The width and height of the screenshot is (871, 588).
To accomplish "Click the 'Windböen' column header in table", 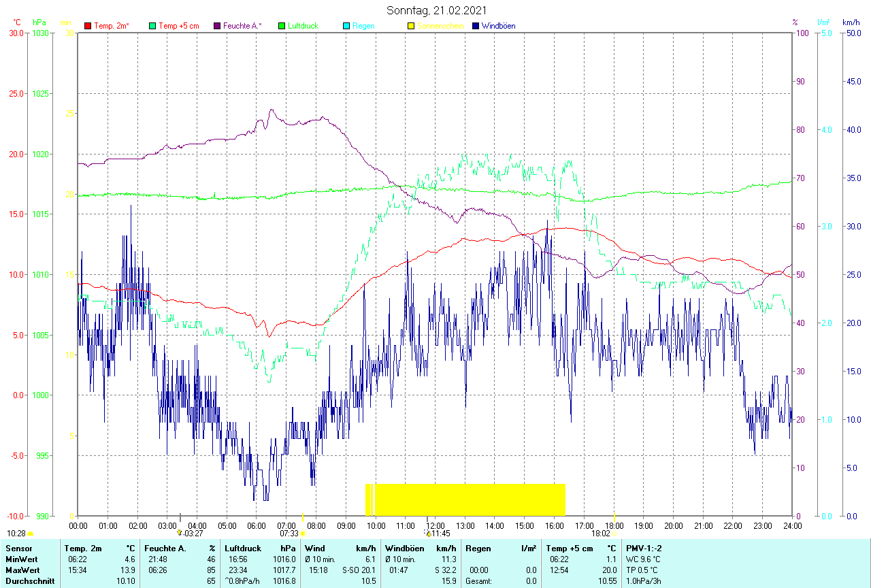I will pyautogui.click(x=405, y=549).
